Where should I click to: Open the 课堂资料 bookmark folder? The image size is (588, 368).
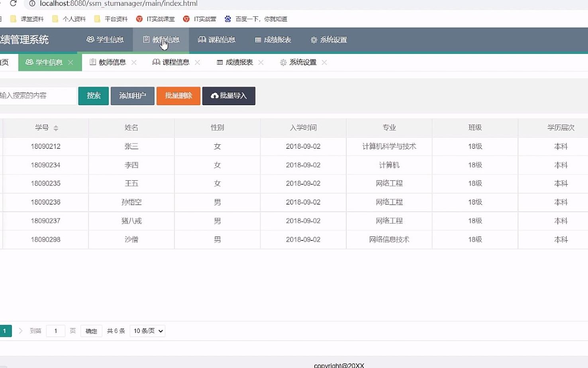tap(27, 19)
